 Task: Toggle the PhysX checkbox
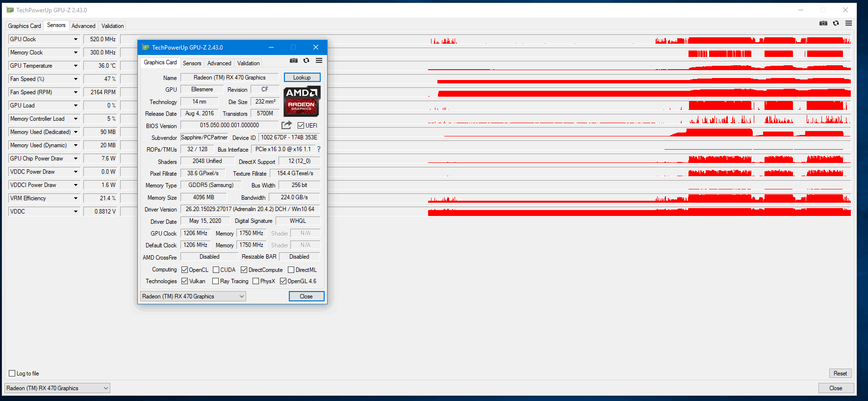(255, 281)
